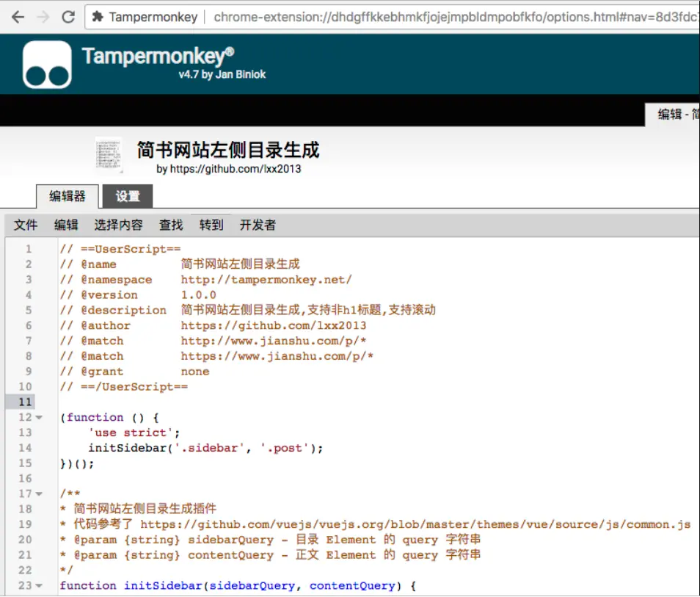Image resolution: width=700 pixels, height=597 pixels.
Task: Click the comment 简书网站左侧目录生成插件 on line 18
Action: [x=145, y=509]
